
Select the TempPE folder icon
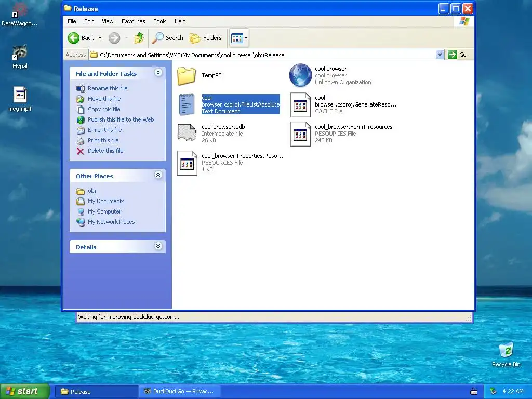coord(187,76)
